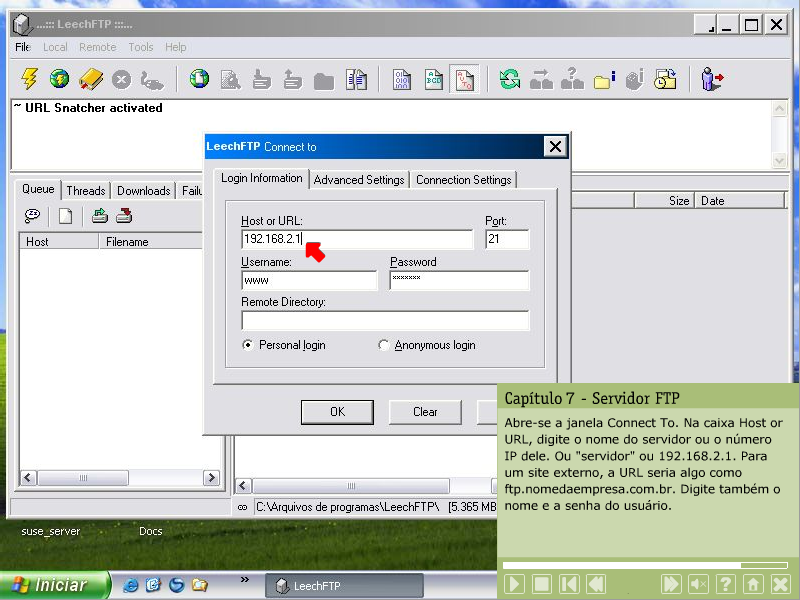
Task: Select the Personal login radio button
Action: 248,345
